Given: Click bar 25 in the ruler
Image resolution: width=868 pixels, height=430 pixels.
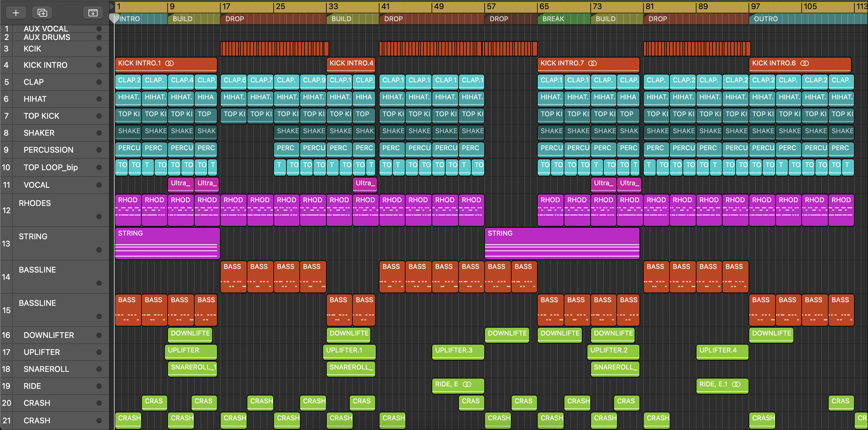Looking at the screenshot, I should click(280, 6).
